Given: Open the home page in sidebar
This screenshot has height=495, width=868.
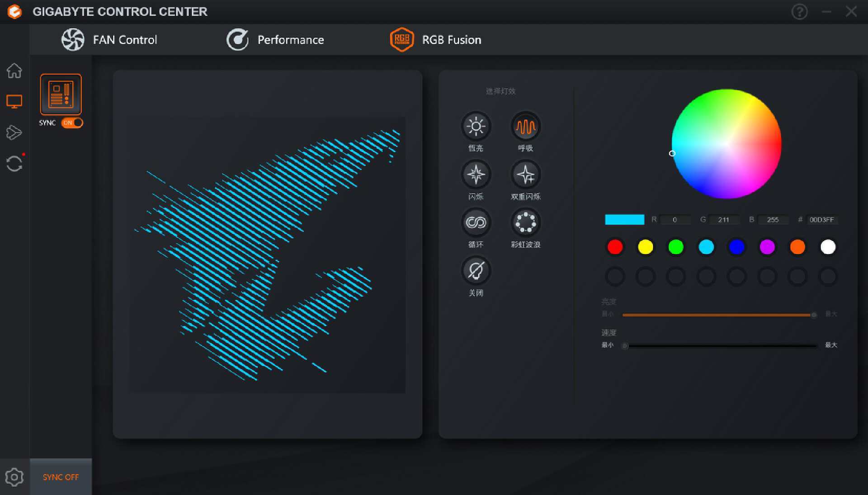Looking at the screenshot, I should (14, 71).
